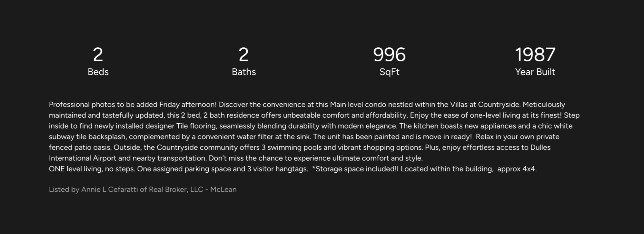Select the Baths label
The height and width of the screenshot is (234, 644).
[x=244, y=72]
